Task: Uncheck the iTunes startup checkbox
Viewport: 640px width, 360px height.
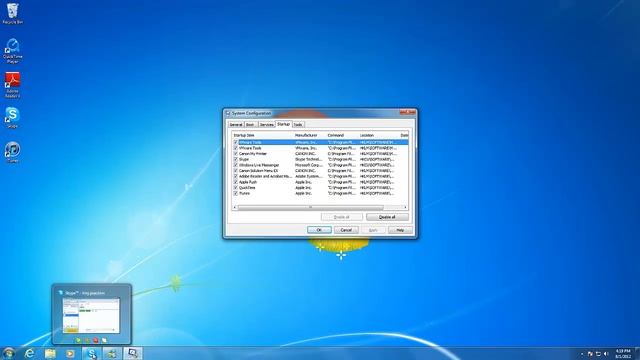Action: [x=236, y=193]
